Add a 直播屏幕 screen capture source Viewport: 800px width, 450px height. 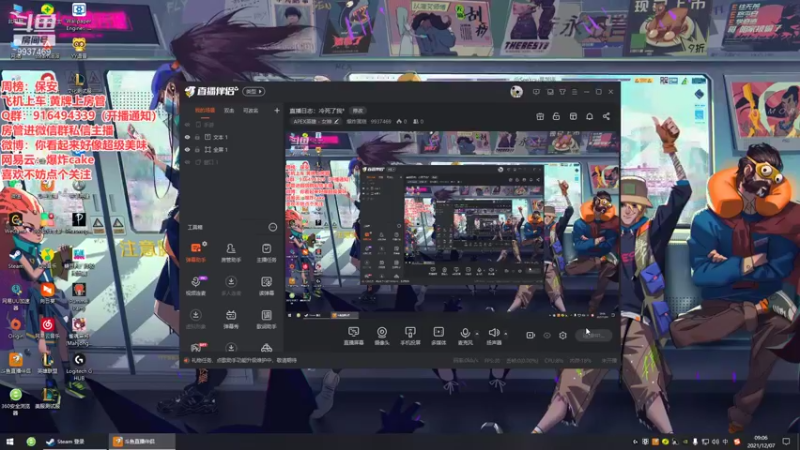point(354,336)
